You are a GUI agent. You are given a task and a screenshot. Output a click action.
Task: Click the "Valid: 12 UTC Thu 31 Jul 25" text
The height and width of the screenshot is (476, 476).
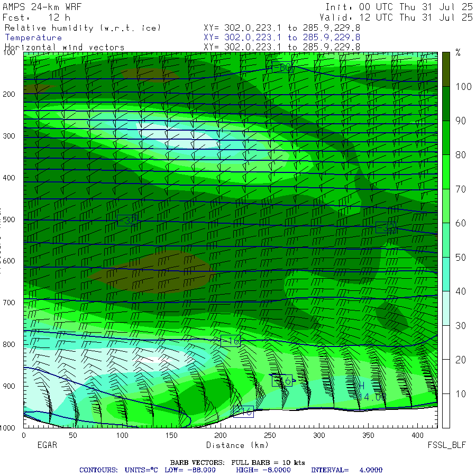396,17
